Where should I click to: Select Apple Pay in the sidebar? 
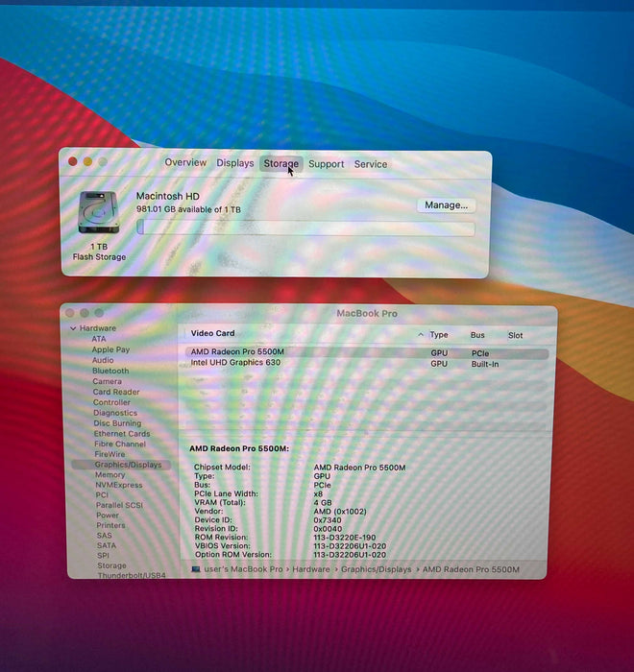110,349
